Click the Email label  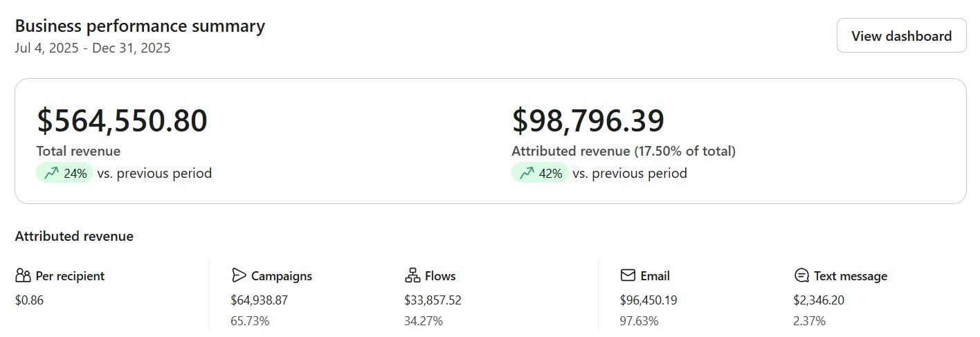(655, 275)
